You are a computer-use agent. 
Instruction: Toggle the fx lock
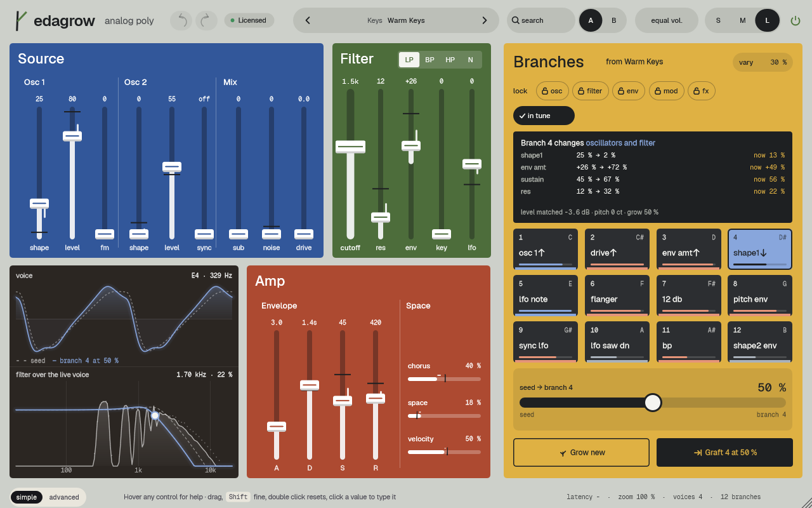point(702,91)
